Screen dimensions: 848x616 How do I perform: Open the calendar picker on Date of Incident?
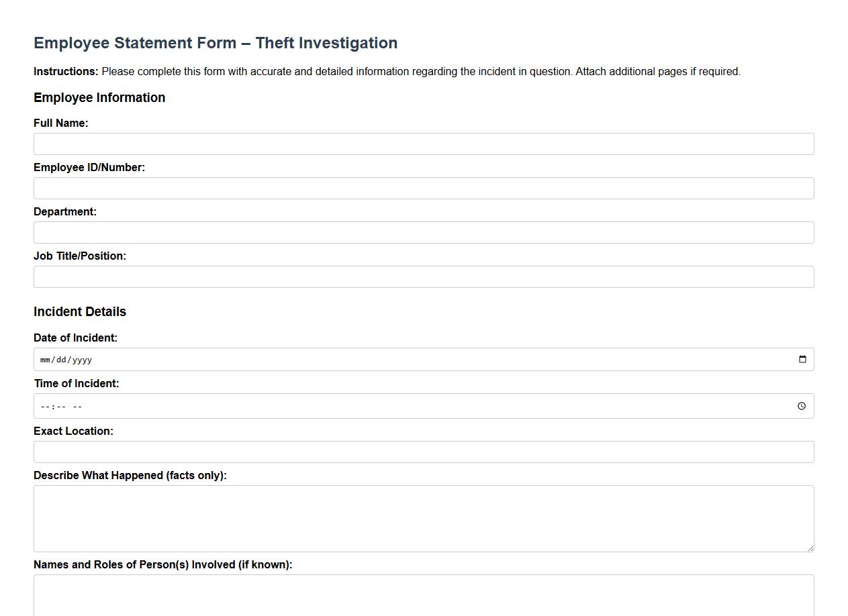(802, 359)
